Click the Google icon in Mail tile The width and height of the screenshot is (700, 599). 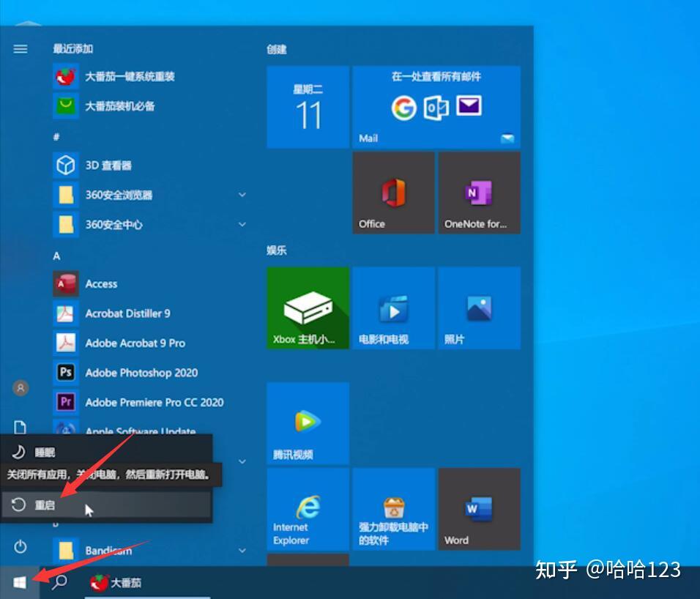coord(404,108)
